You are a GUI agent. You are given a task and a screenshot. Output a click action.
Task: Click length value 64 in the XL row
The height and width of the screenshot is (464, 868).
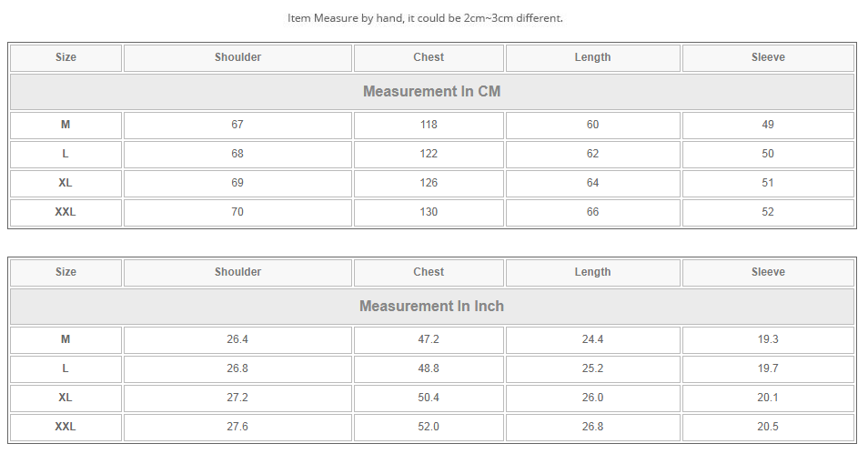(x=592, y=183)
